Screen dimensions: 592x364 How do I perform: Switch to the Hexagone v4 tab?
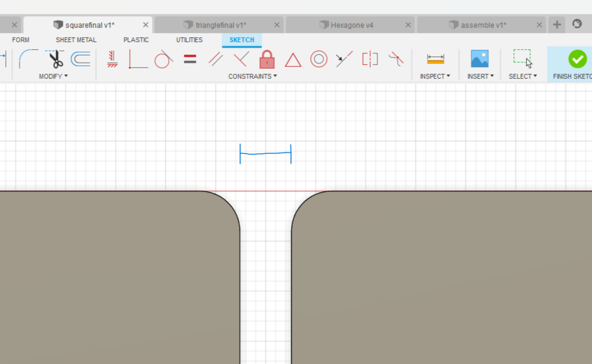[x=351, y=25]
